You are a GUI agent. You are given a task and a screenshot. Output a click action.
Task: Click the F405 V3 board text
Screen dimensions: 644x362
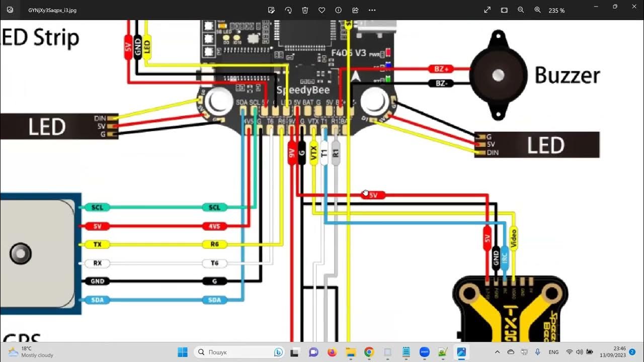(349, 53)
